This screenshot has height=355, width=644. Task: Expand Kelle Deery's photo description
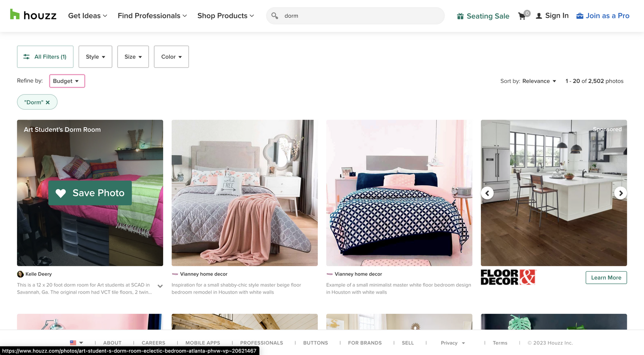[x=160, y=286]
